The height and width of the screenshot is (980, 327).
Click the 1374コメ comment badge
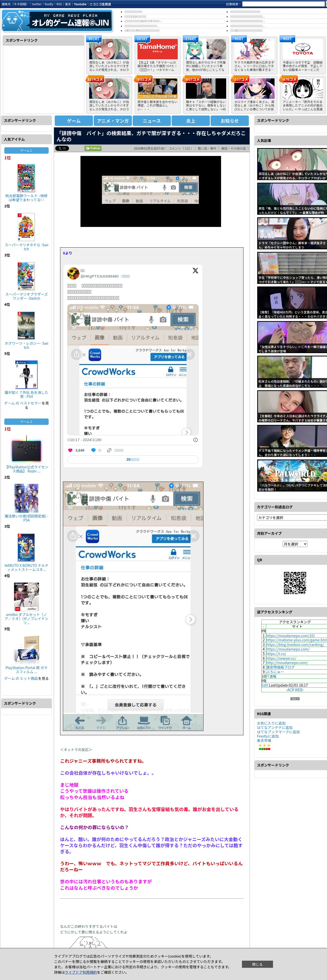95,79
